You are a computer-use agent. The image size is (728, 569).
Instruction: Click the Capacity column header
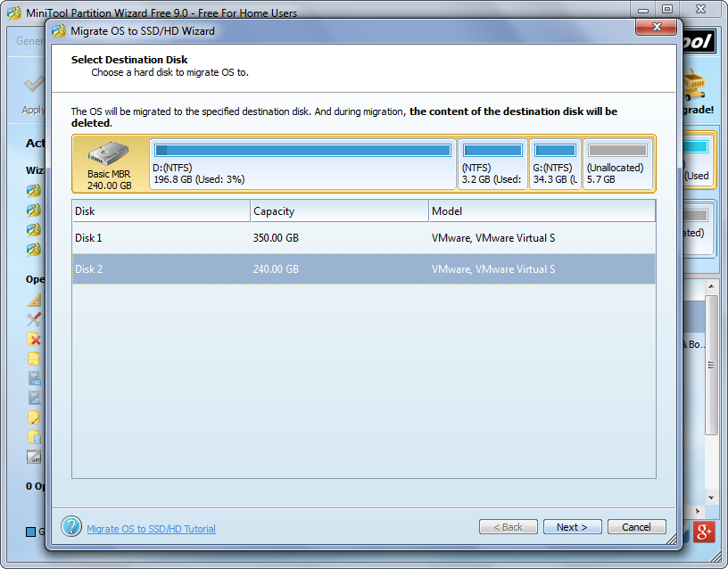pos(339,211)
